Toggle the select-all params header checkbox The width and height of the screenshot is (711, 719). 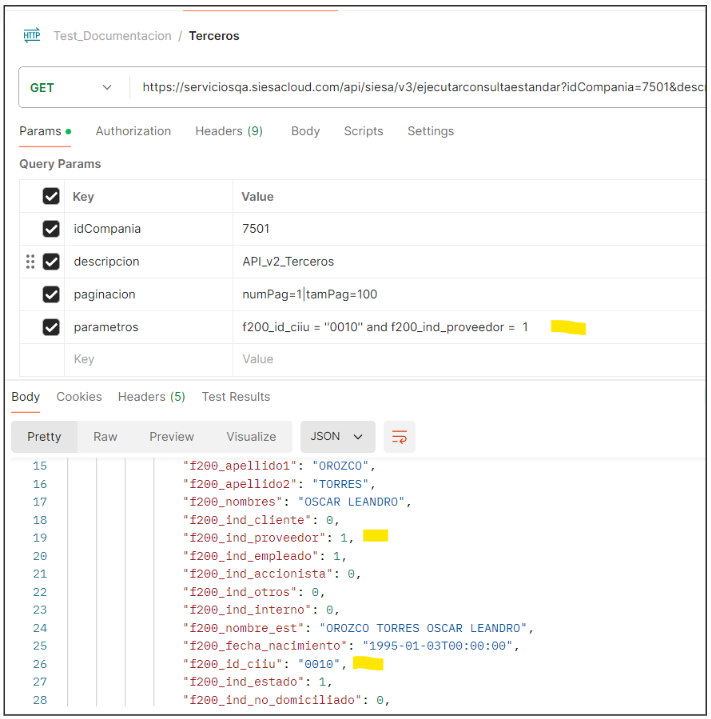(x=51, y=197)
